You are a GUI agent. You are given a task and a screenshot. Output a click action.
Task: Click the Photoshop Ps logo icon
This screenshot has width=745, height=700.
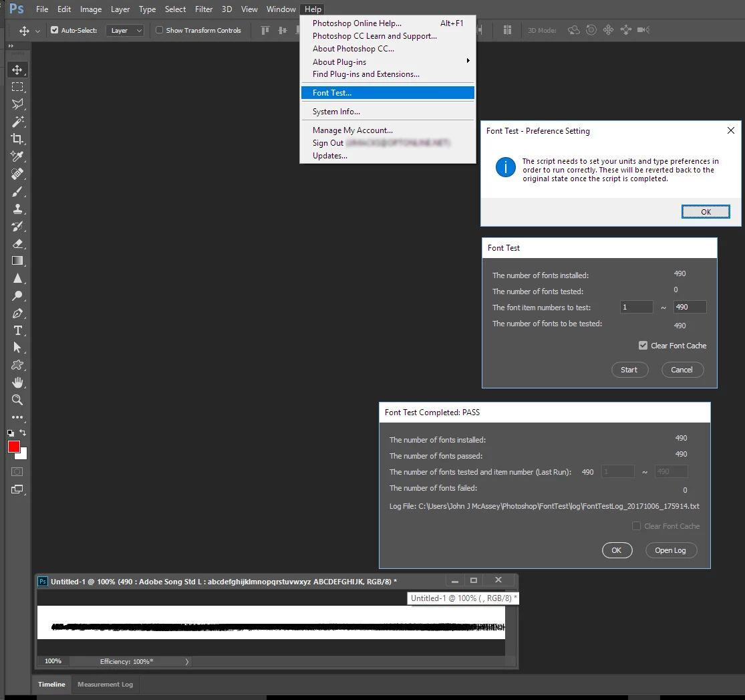[17, 9]
